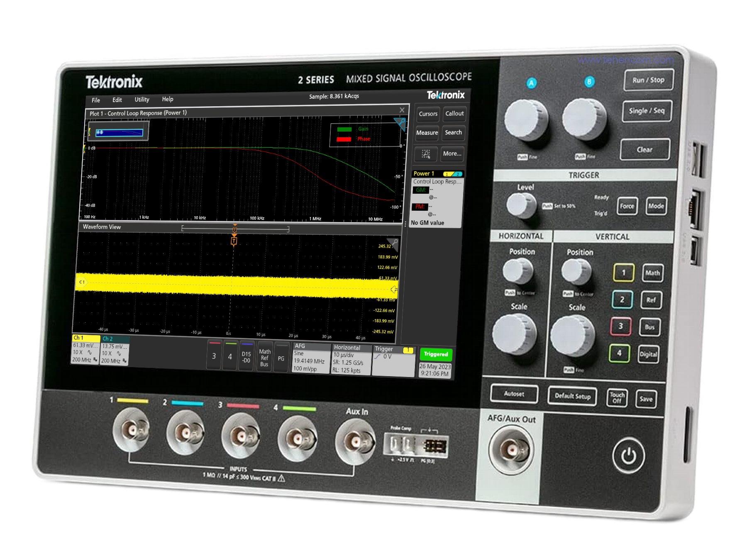This screenshot has width=747, height=560.
Task: Open the Trigger settings badge
Action: (x=393, y=361)
